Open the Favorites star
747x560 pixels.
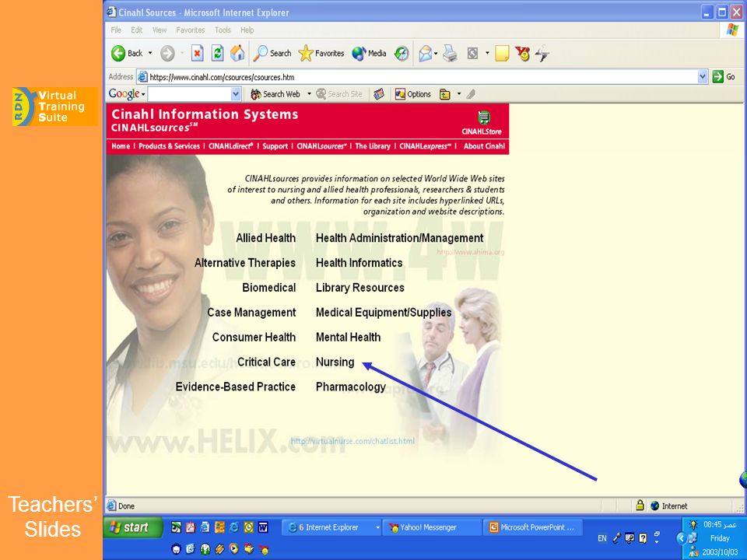(x=321, y=54)
